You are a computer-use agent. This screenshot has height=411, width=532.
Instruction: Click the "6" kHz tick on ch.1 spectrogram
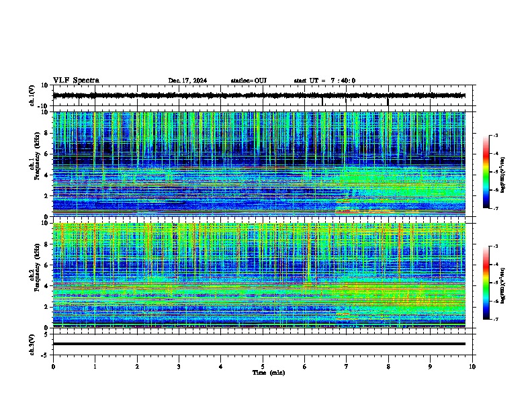click(x=46, y=154)
